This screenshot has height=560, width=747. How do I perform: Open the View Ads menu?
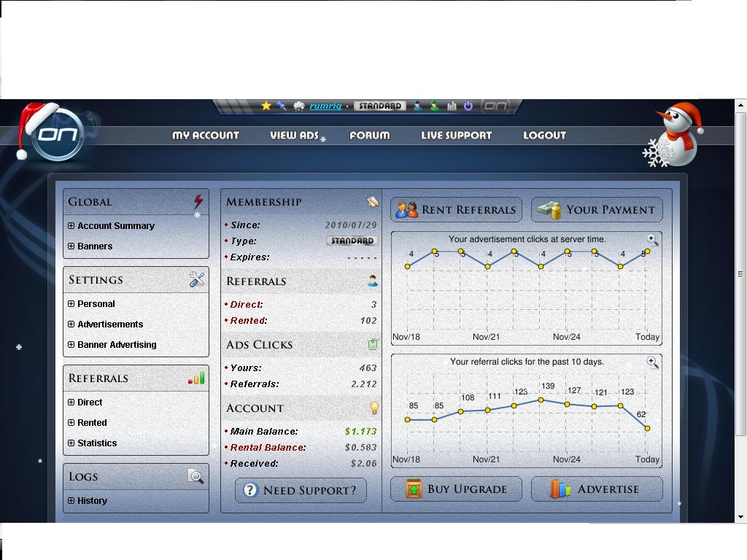tap(294, 135)
